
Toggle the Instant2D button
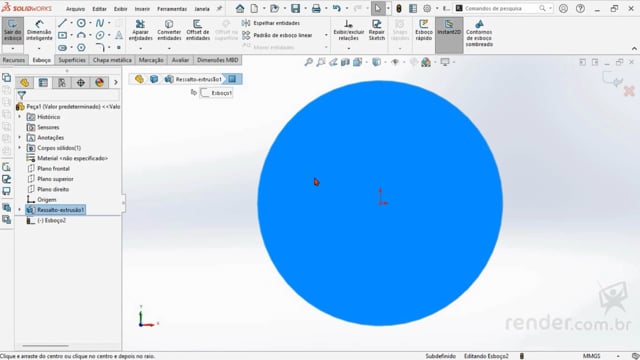(449, 29)
